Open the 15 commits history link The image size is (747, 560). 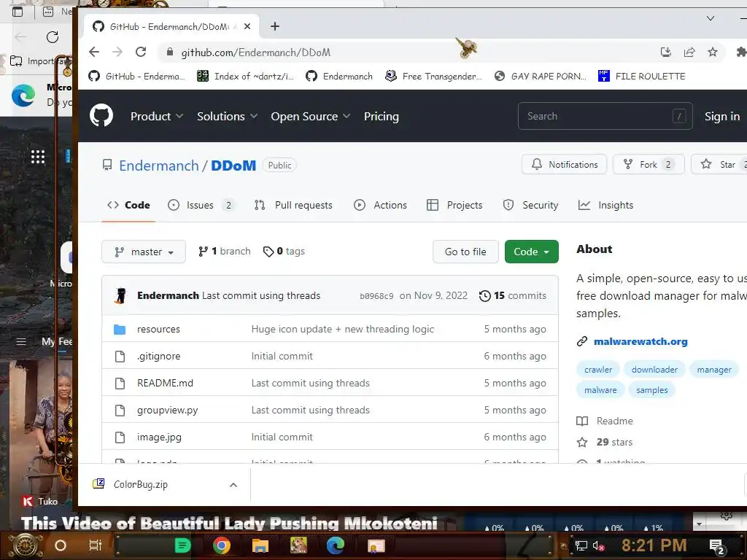(x=512, y=296)
